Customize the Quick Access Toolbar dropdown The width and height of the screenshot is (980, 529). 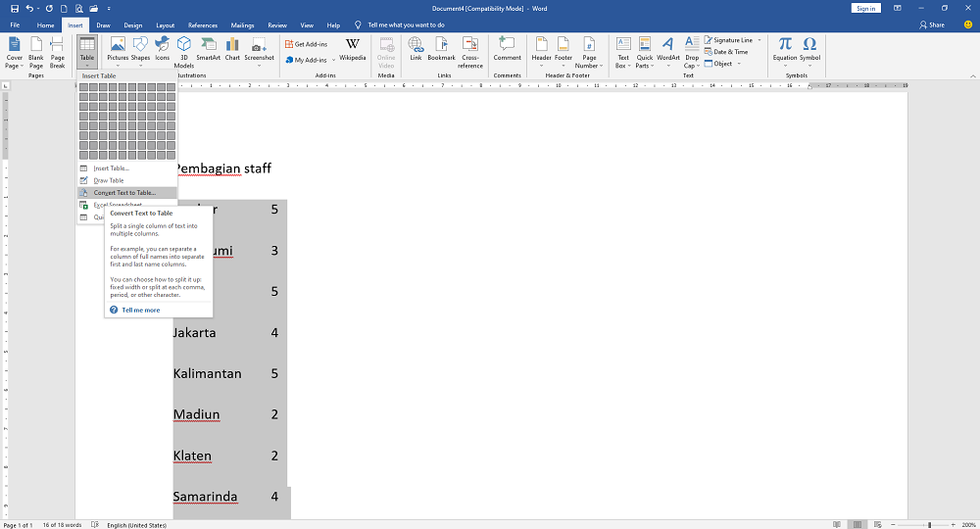109,9
